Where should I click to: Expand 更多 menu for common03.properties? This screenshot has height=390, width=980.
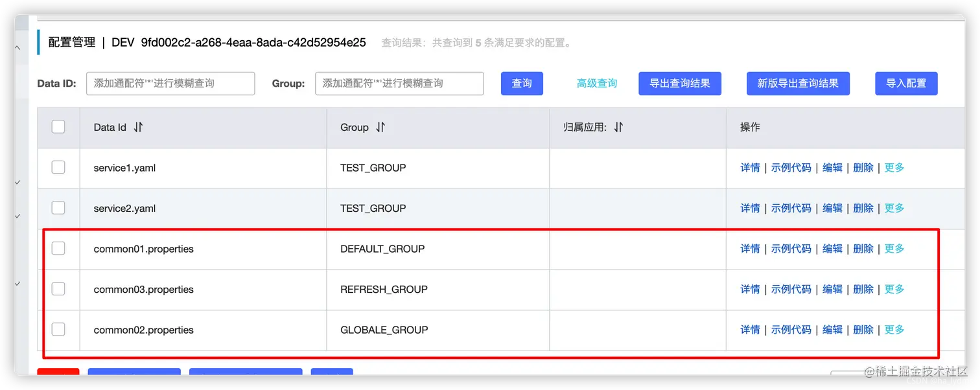(894, 289)
